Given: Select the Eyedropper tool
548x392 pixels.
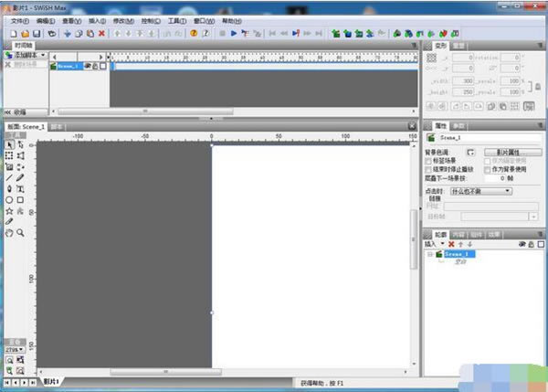Looking at the screenshot, I should coord(9,222).
